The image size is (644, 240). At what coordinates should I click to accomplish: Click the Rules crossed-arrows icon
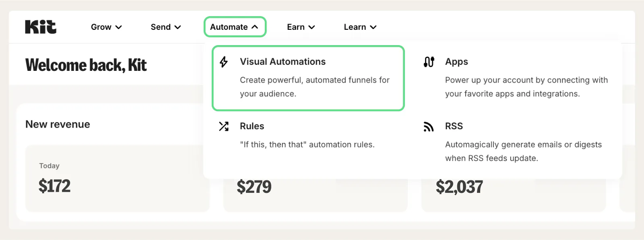tap(224, 126)
